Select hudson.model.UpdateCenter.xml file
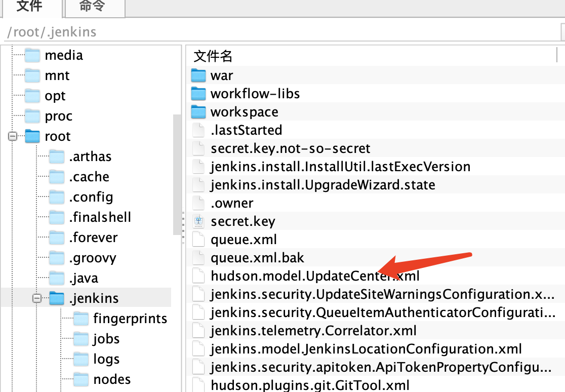This screenshot has height=392, width=565. (x=315, y=276)
